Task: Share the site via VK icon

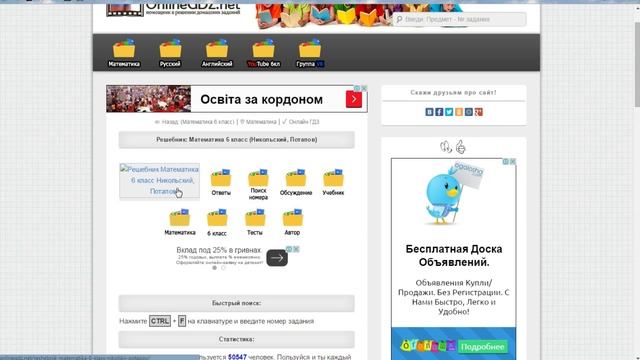Action: (429, 112)
